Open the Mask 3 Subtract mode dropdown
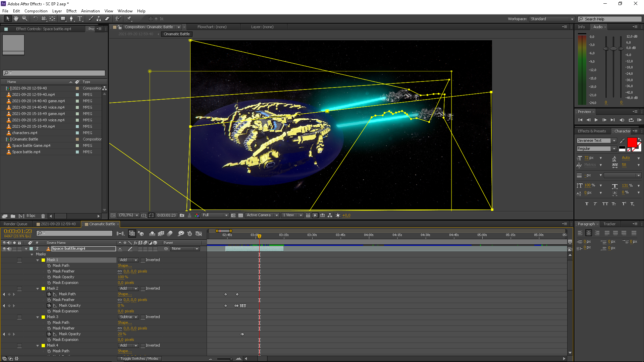The image size is (644, 362). (x=128, y=317)
